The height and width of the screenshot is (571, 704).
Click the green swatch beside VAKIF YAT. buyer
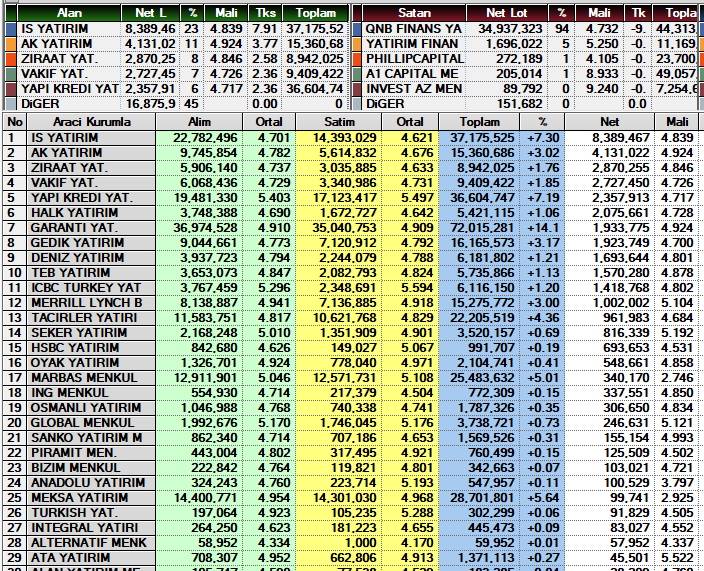click(x=11, y=74)
